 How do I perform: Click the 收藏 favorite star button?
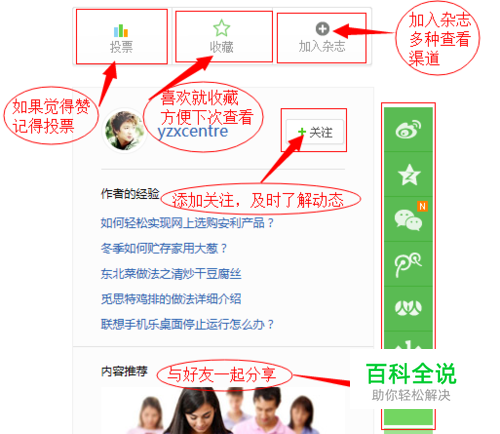coord(222,37)
